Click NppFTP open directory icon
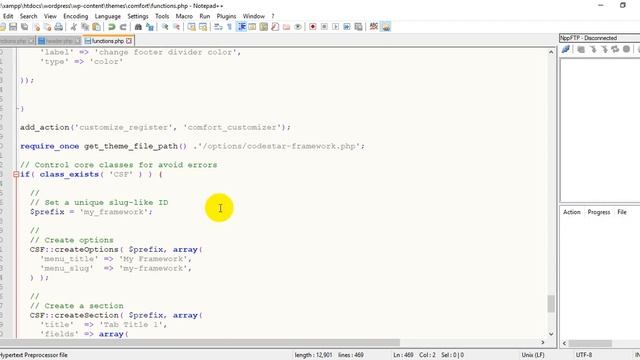Viewport: 640px width, 360px height. click(581, 49)
